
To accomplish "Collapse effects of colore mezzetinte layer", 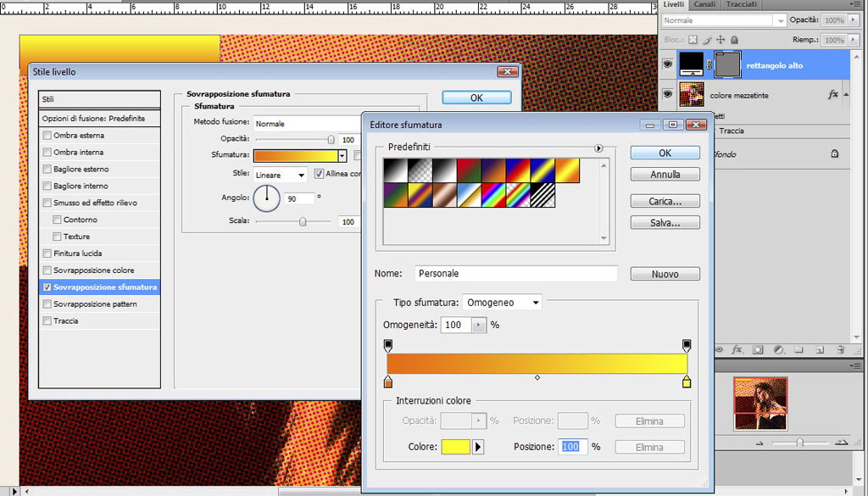I will pos(848,96).
